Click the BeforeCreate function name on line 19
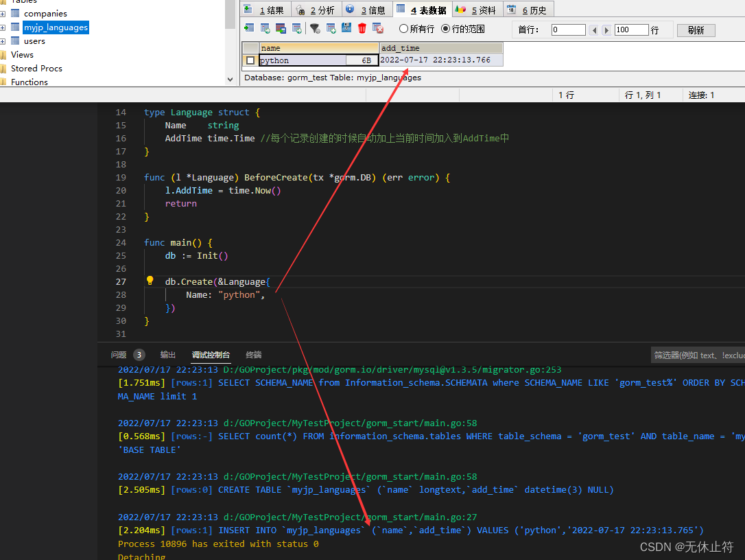The image size is (745, 560). coord(276,177)
